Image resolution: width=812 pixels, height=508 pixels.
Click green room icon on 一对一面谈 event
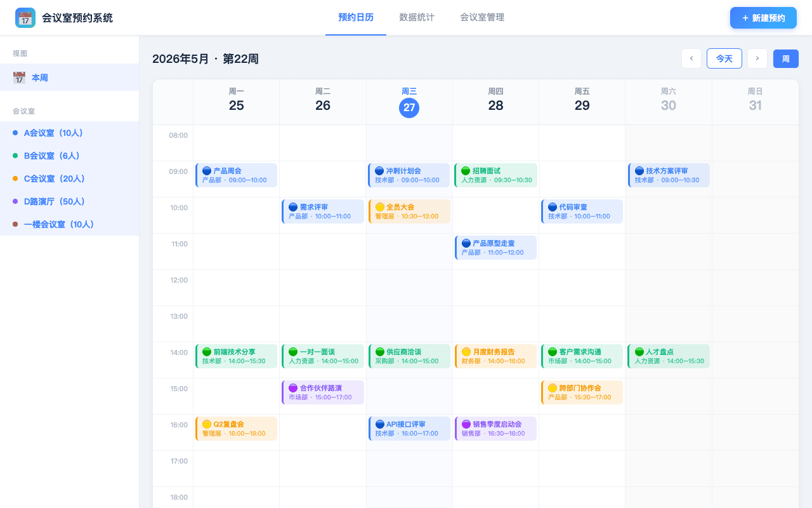(x=293, y=352)
